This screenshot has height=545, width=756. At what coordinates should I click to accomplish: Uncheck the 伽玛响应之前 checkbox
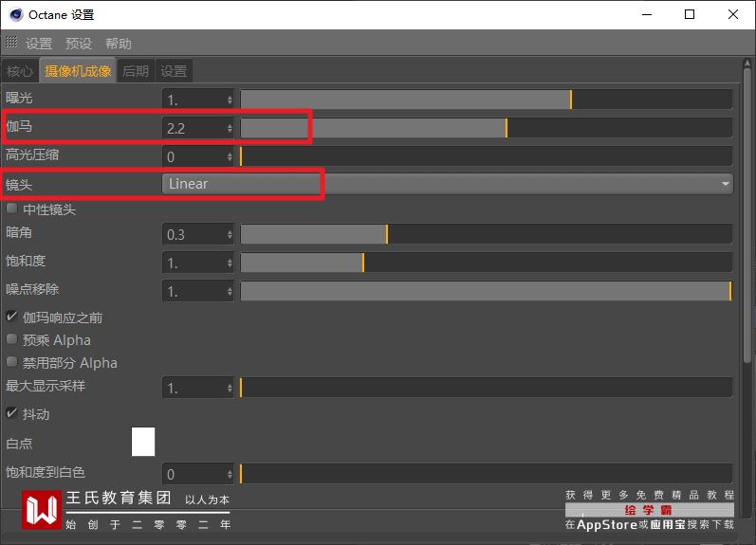(x=11, y=317)
